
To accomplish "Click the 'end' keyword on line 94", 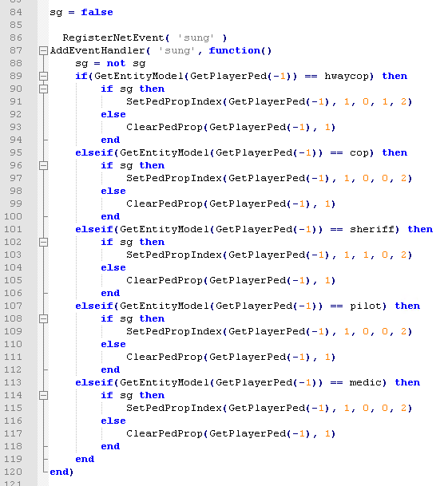I will [x=110, y=140].
